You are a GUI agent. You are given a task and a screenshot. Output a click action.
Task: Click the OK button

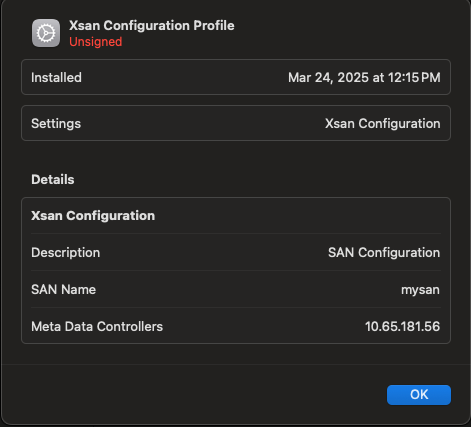coord(419,395)
